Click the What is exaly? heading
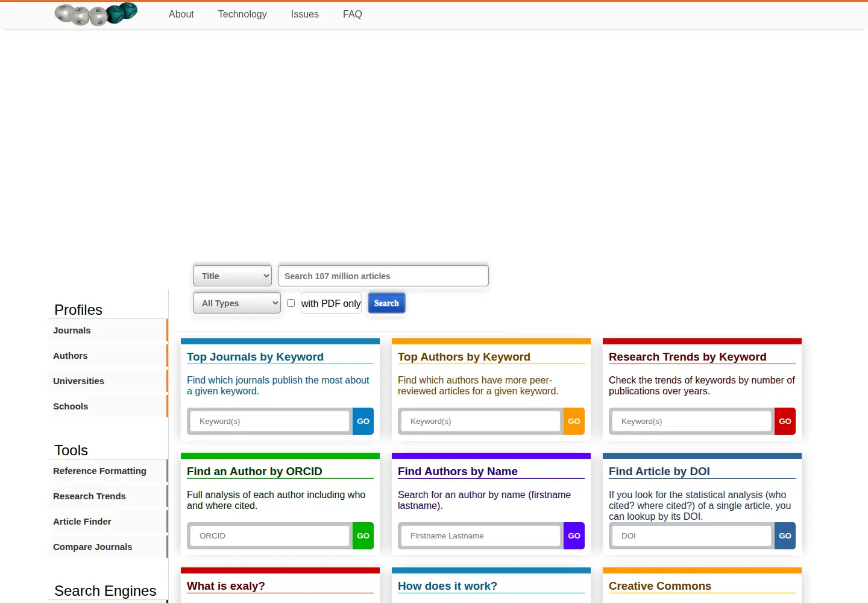The height and width of the screenshot is (603, 868). tap(226, 586)
